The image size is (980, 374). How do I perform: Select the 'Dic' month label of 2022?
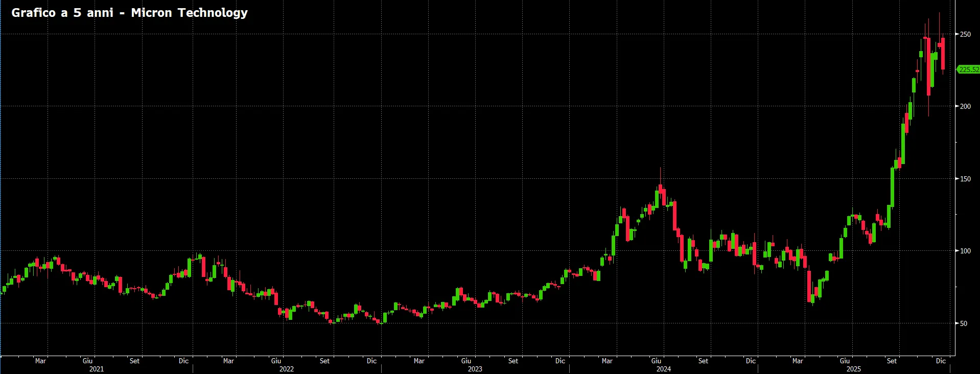(371, 361)
